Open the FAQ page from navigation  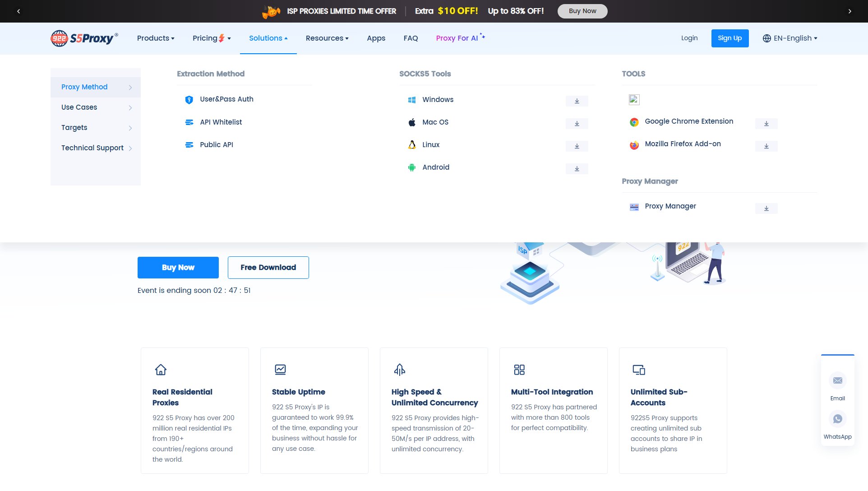coord(410,38)
